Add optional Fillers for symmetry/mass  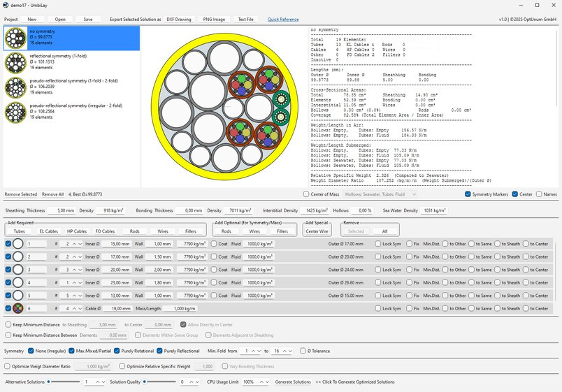pos(282,231)
